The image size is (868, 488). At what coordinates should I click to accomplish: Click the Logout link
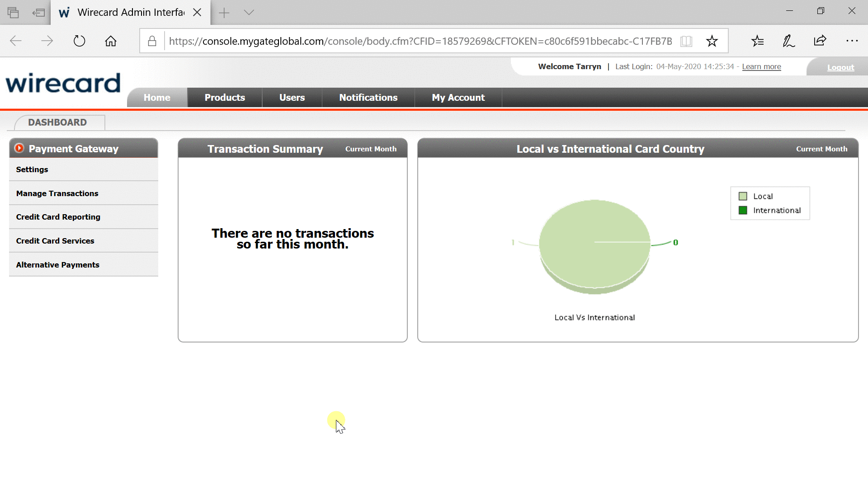point(840,67)
